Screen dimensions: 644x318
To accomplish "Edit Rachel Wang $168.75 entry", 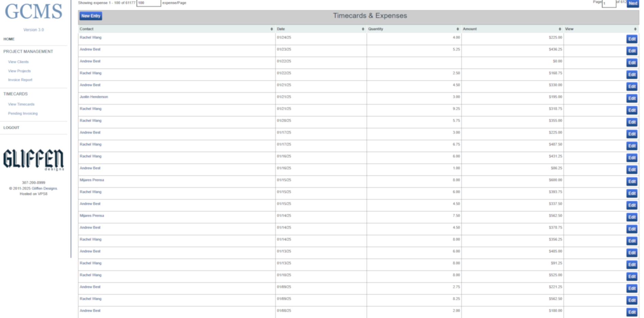I will click(x=632, y=75).
